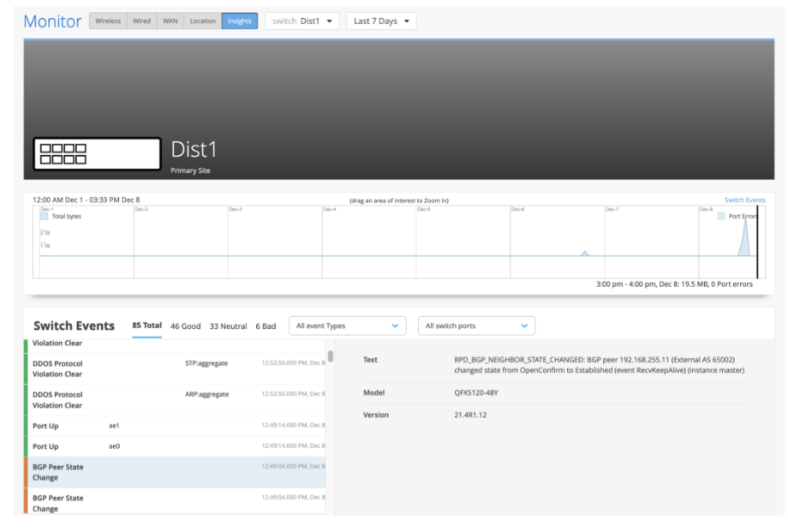788x532 pixels.
Task: Expand the All event Types filter
Action: [x=347, y=326]
